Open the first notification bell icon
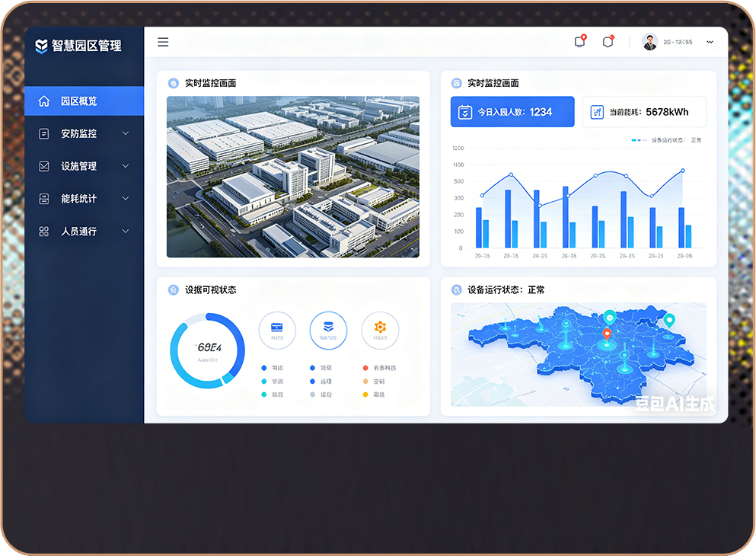This screenshot has width=756, height=556. coord(580,41)
